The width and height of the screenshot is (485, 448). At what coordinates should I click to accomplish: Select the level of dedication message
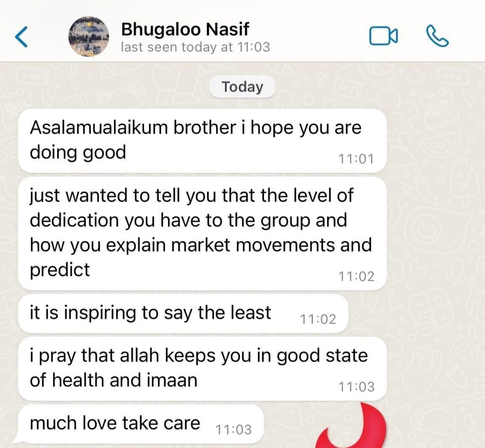[x=203, y=233]
